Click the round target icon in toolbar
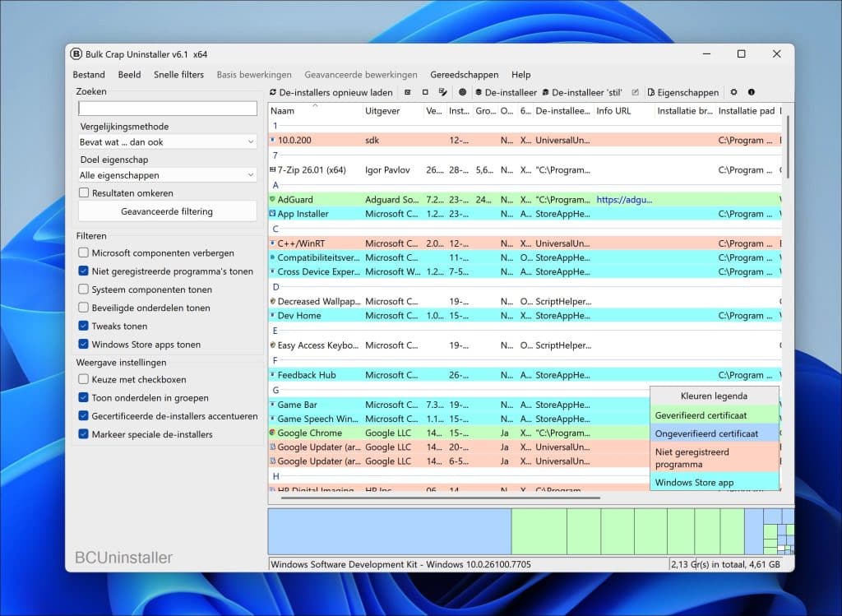 462,92
